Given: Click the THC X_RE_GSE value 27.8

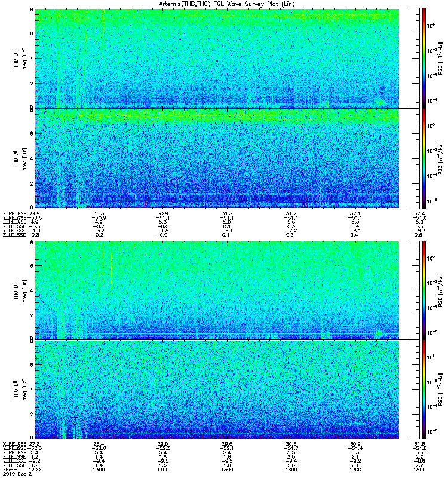Looking at the screenshot, I should (34, 444).
